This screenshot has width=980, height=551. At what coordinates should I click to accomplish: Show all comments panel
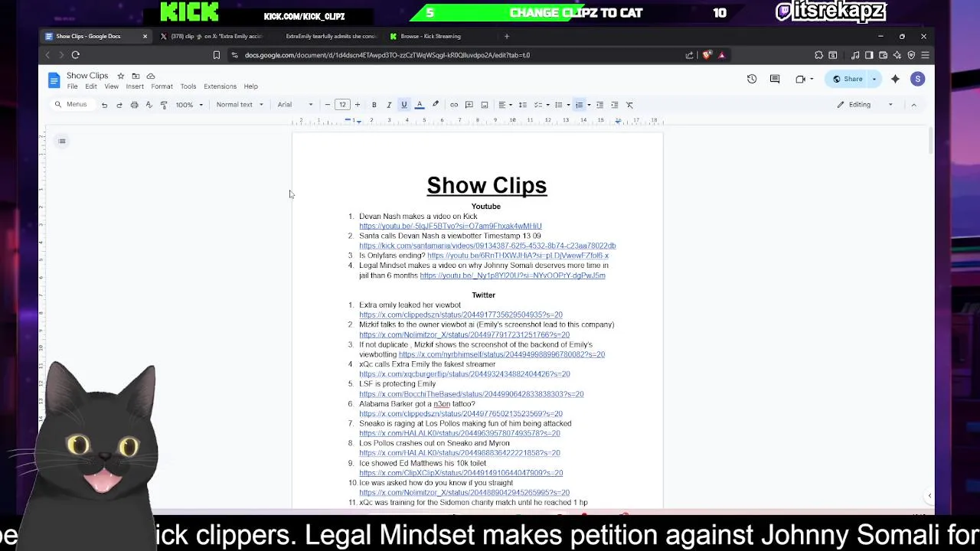(x=775, y=79)
